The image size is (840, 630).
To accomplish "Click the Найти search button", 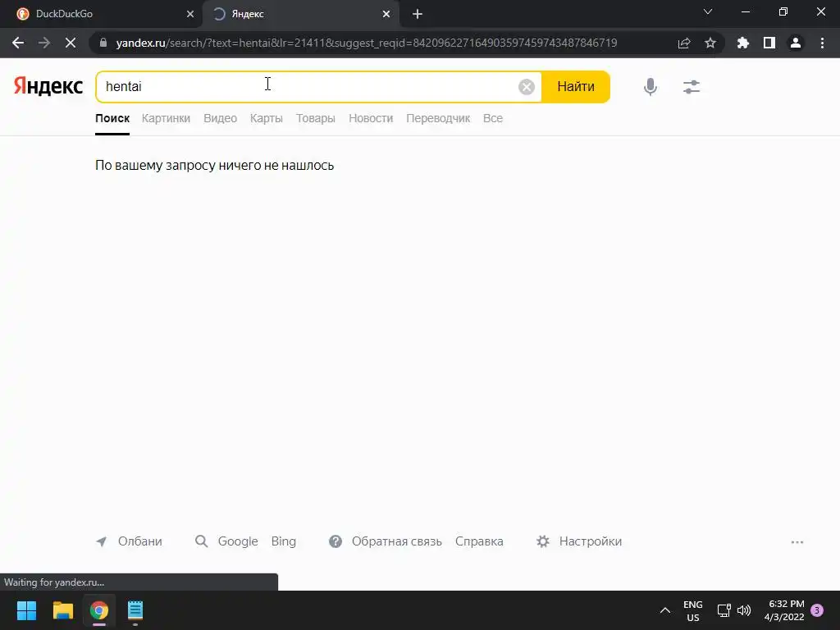I will click(576, 87).
